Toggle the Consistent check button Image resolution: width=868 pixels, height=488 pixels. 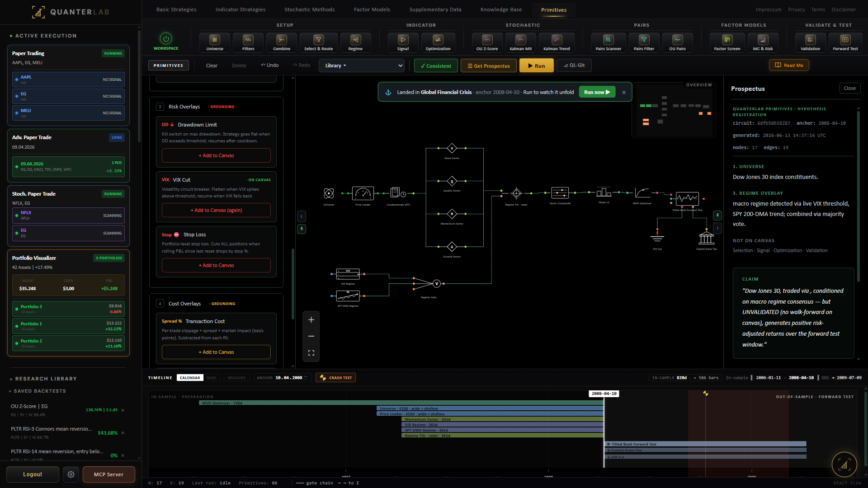(436, 66)
